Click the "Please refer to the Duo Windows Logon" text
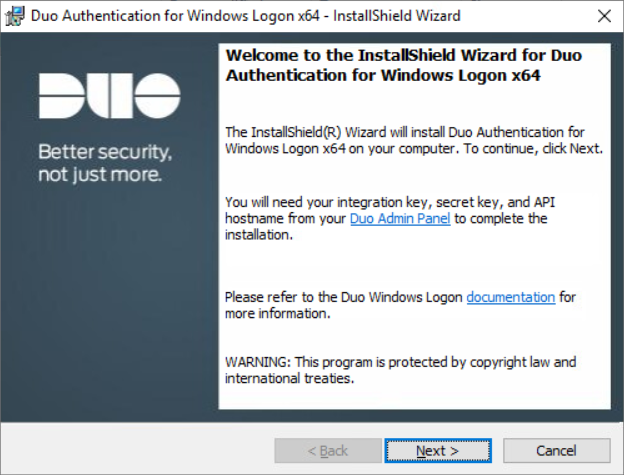 (344, 297)
